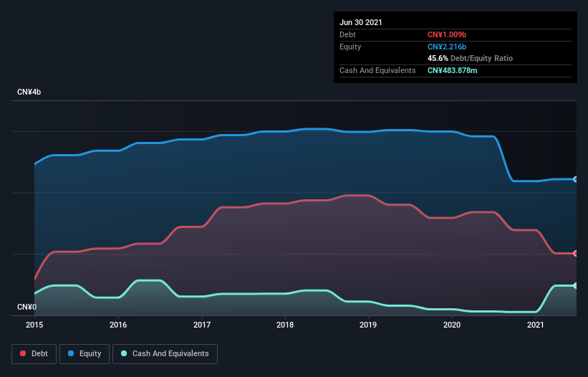Select the red Debt endpoint marker
The width and height of the screenshot is (588, 377).
pyautogui.click(x=576, y=253)
